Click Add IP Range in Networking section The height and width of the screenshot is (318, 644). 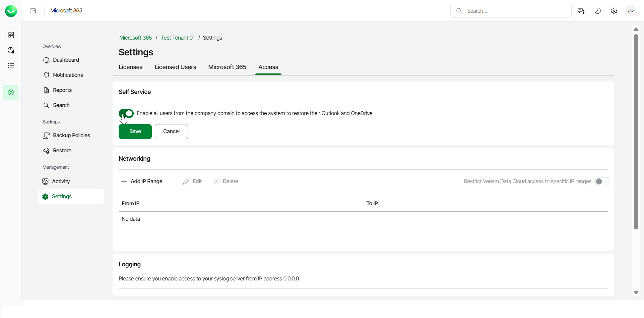142,181
